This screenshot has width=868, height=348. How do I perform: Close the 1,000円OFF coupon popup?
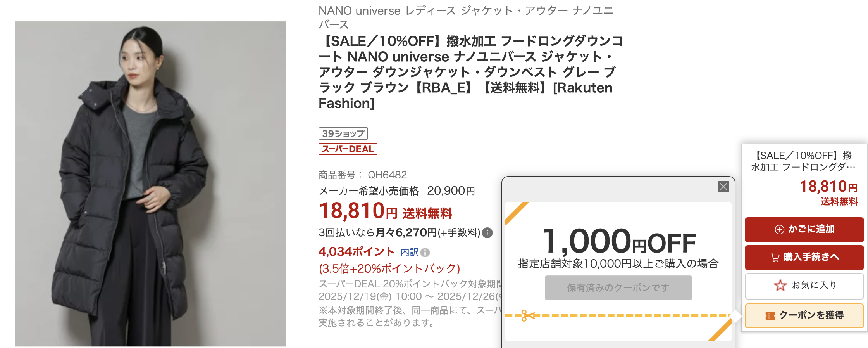(723, 187)
